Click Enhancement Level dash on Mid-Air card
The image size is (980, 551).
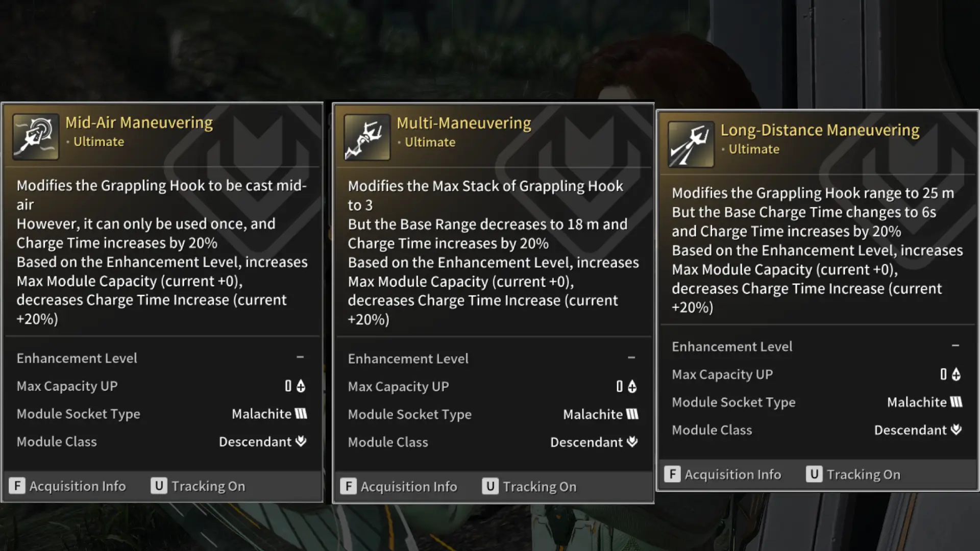300,357
